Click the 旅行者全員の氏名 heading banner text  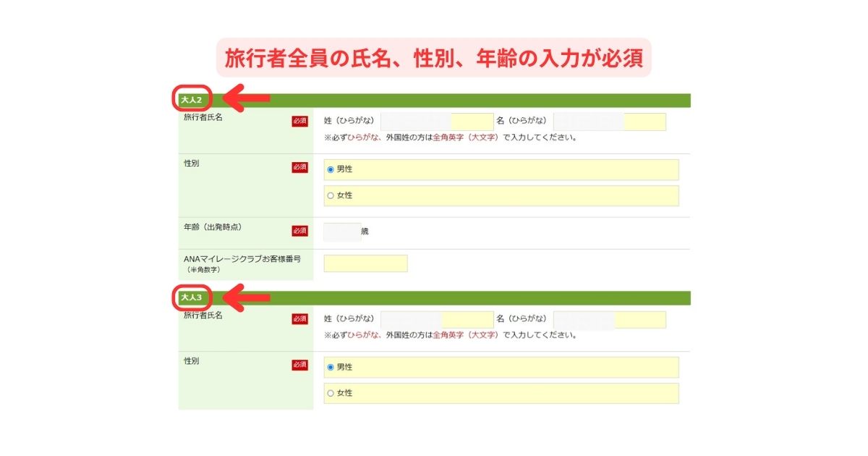click(x=434, y=58)
